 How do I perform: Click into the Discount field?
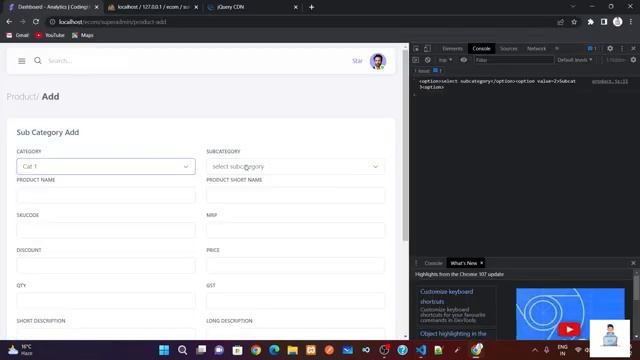point(106,266)
